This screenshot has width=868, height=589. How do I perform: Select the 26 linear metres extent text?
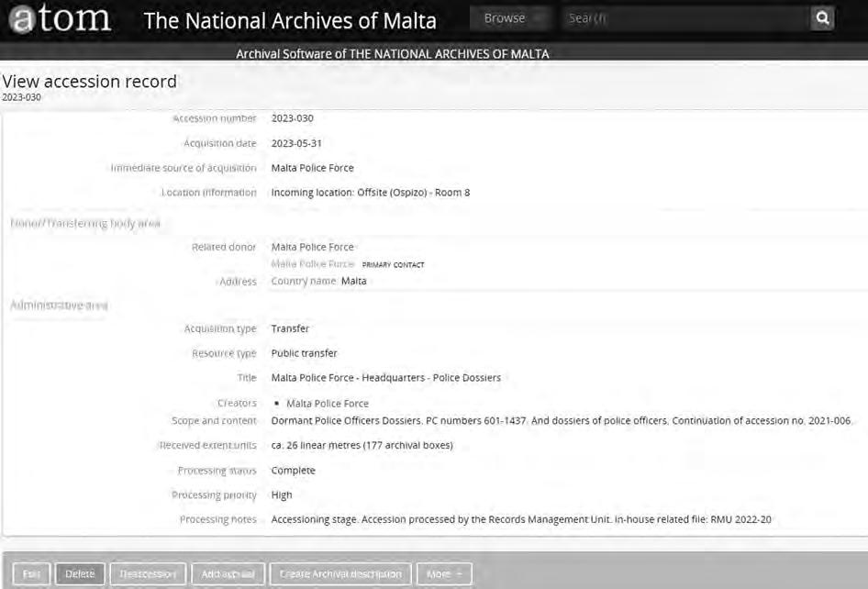point(362,445)
